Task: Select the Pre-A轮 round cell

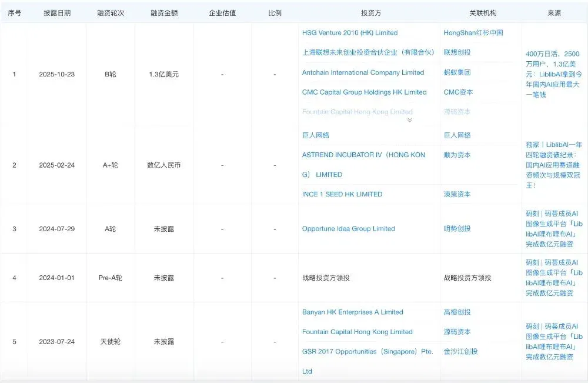Action: 111,278
